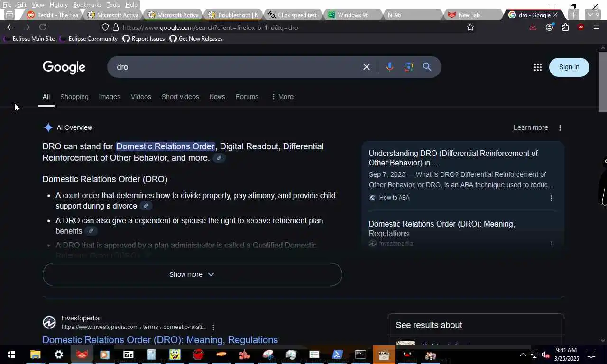Open uBlock Origin extension icon
The height and width of the screenshot is (364, 607).
click(x=581, y=27)
